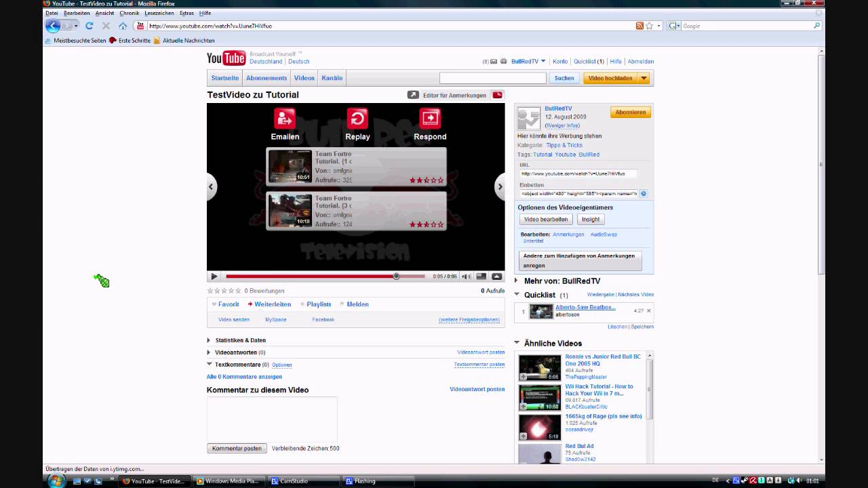The width and height of the screenshot is (868, 488).
Task: Click the RSS feed icon in address bar
Action: [639, 26]
